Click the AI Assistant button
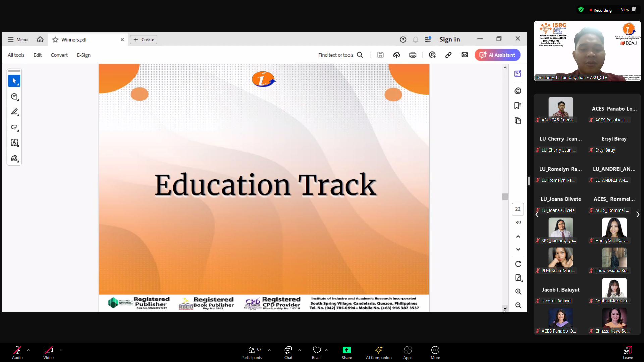The image size is (644, 362). (x=497, y=55)
